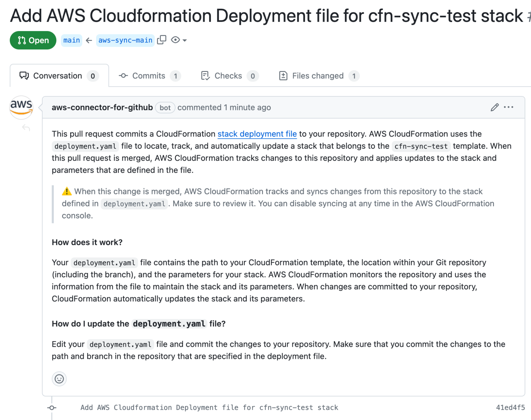Image resolution: width=531 pixels, height=420 pixels.
Task: Click the reply arrow below the AWS avatar
Action: coord(26,128)
